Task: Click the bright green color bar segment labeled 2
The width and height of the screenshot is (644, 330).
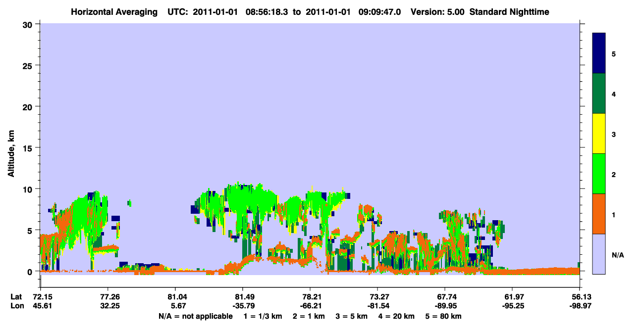Action: [x=599, y=174]
